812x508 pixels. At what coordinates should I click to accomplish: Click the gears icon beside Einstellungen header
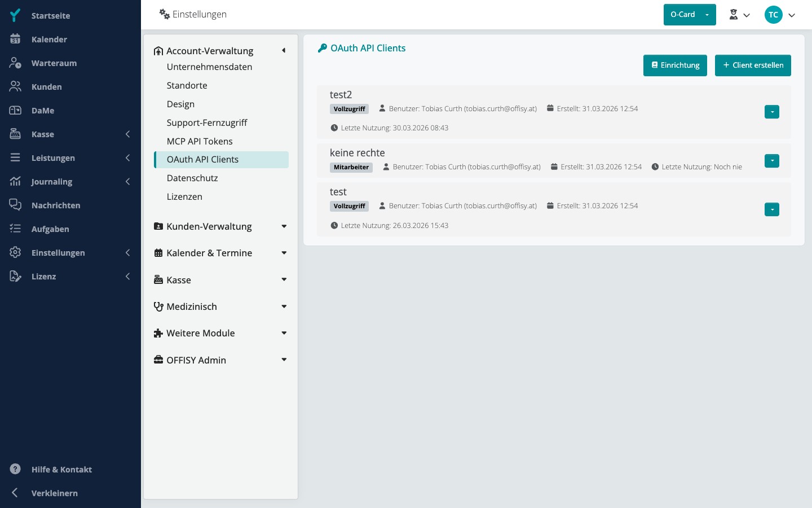[x=165, y=14]
